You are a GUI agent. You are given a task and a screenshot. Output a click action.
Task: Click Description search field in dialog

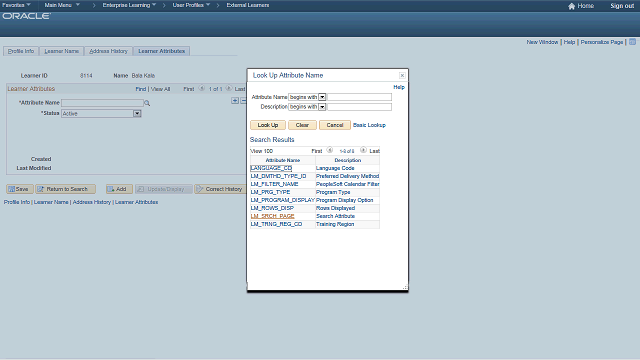pos(359,107)
